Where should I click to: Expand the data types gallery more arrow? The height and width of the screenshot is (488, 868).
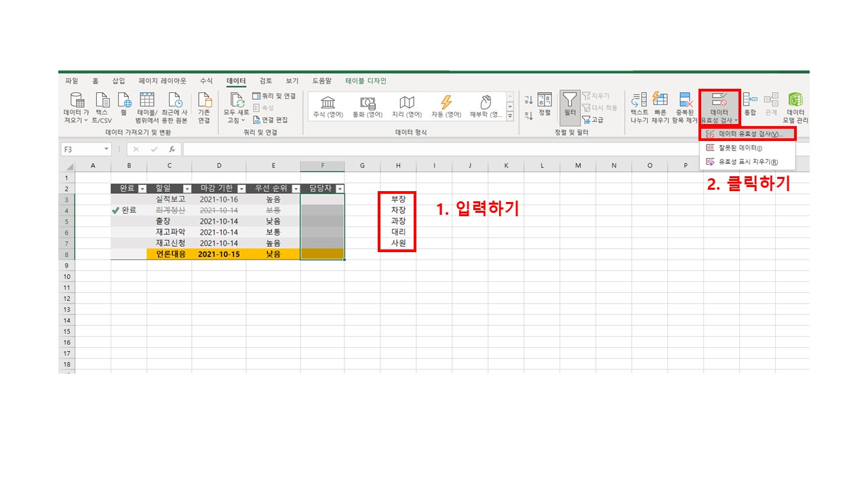510,117
